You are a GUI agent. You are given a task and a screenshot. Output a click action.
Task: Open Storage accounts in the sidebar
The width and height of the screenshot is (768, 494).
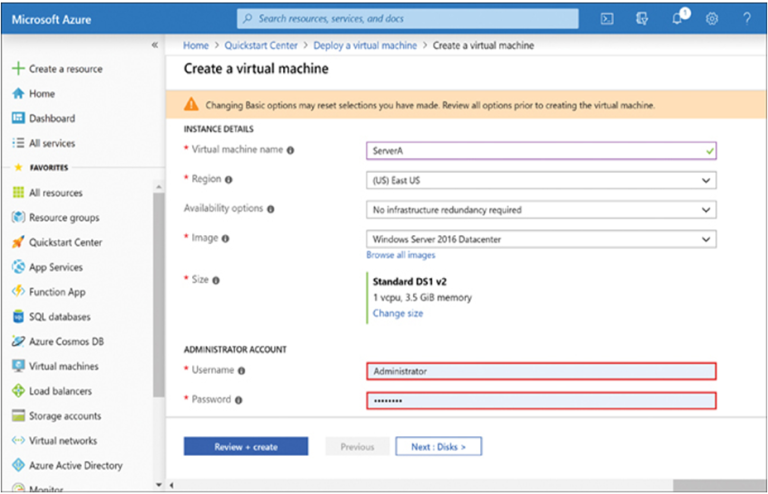tap(65, 416)
